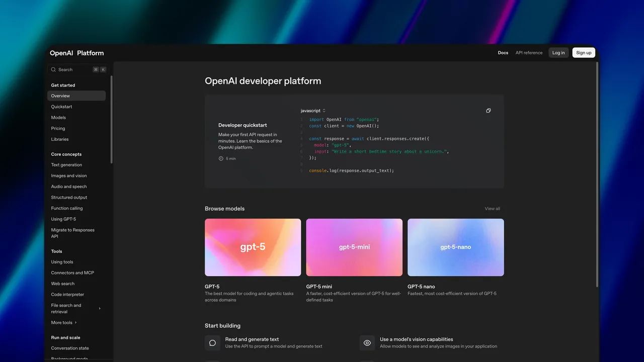Open the Developer quickstart heading
644x362 pixels.
tap(243, 125)
